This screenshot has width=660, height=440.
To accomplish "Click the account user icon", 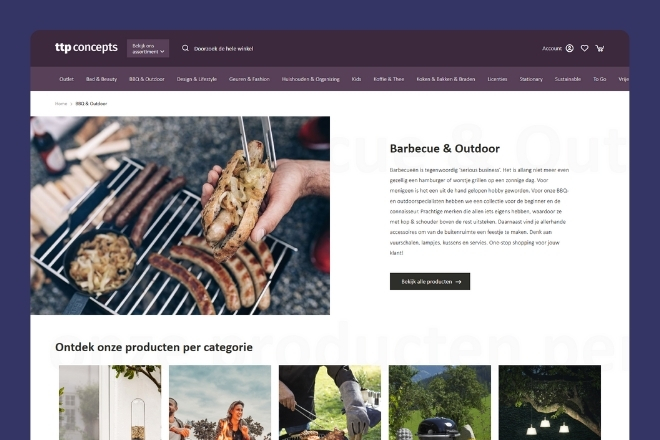I will 570,48.
